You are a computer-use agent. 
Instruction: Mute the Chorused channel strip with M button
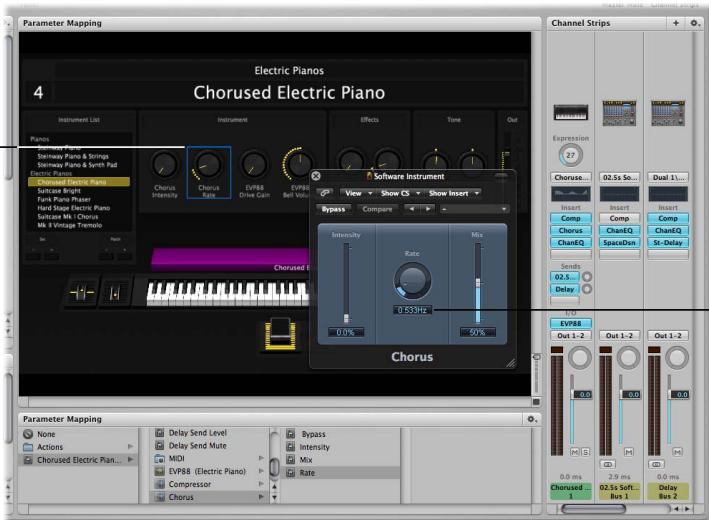pos(575,452)
